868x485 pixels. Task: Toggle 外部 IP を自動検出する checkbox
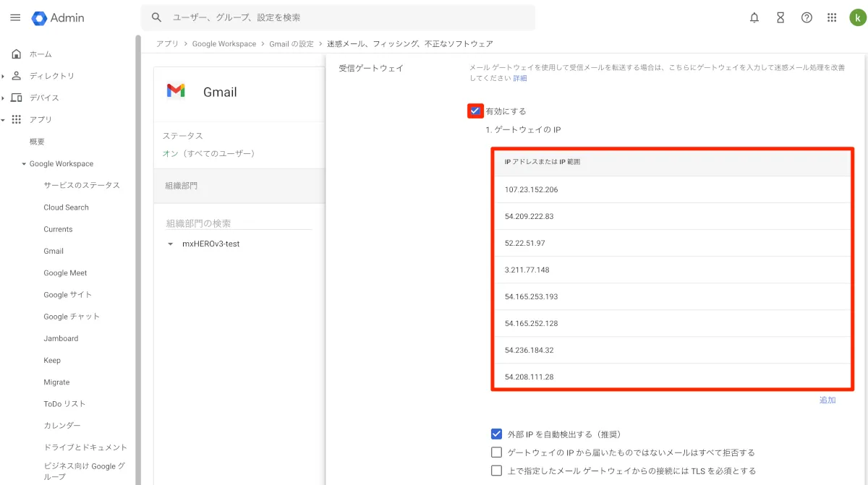(x=496, y=434)
